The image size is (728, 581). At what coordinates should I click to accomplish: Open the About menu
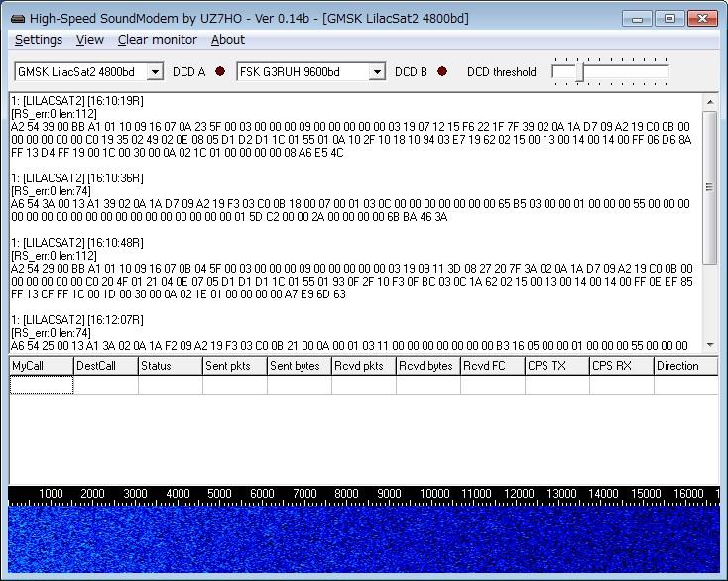coord(227,40)
